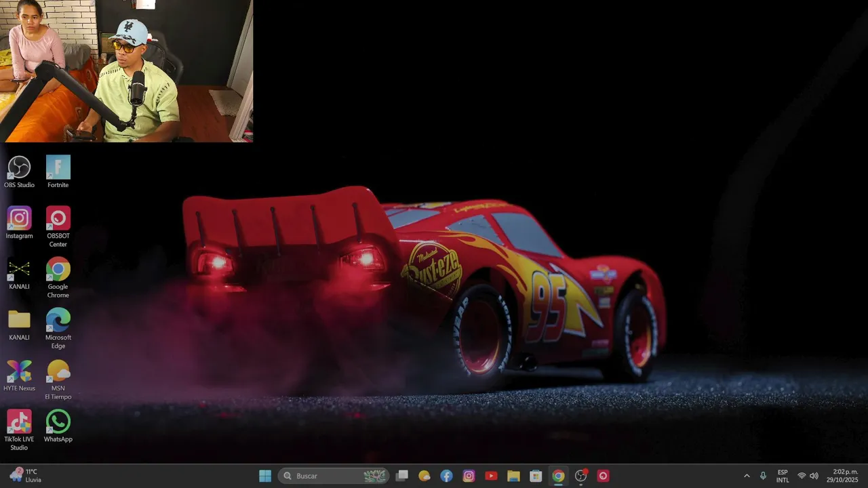
Task: Launch HYTE Nexus from the desktop
Action: 19,375
